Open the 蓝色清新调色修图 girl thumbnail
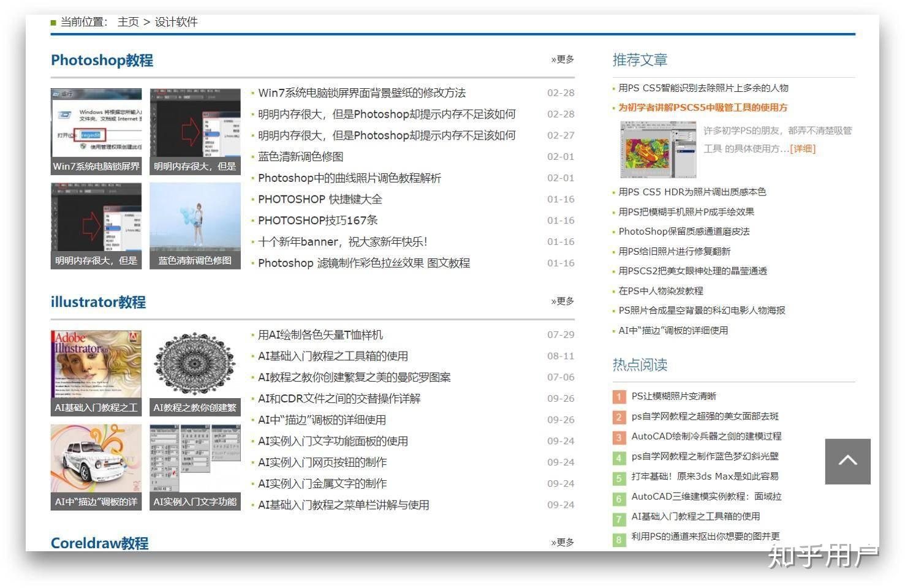This screenshot has height=588, width=905. coord(195,225)
